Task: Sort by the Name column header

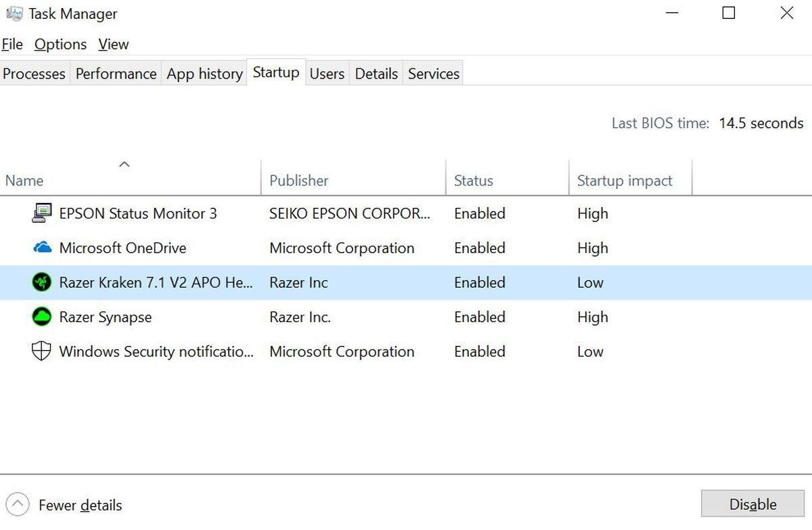Action: [130, 177]
